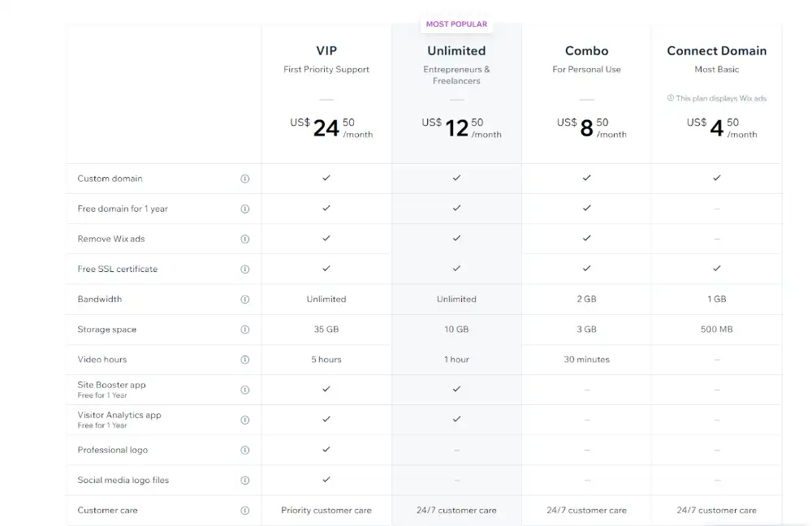Open the Video hours info icon
Screen dimensions: 812x526
click(x=245, y=360)
